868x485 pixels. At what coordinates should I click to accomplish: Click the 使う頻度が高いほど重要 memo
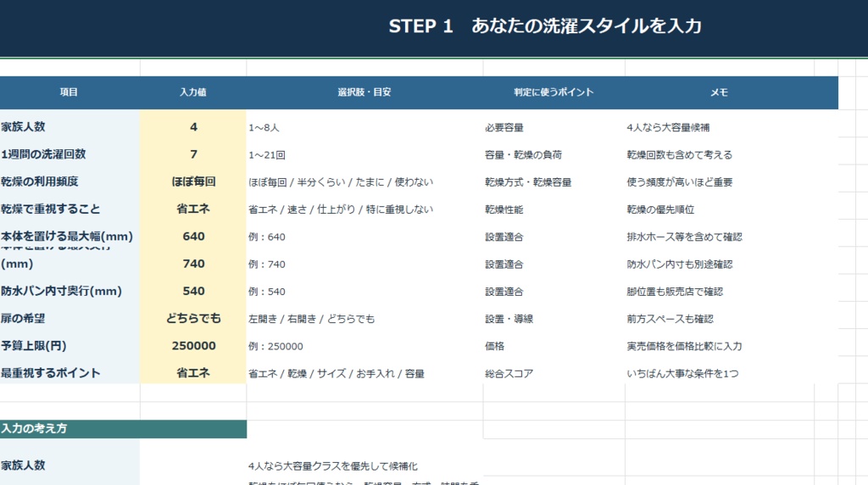point(680,182)
